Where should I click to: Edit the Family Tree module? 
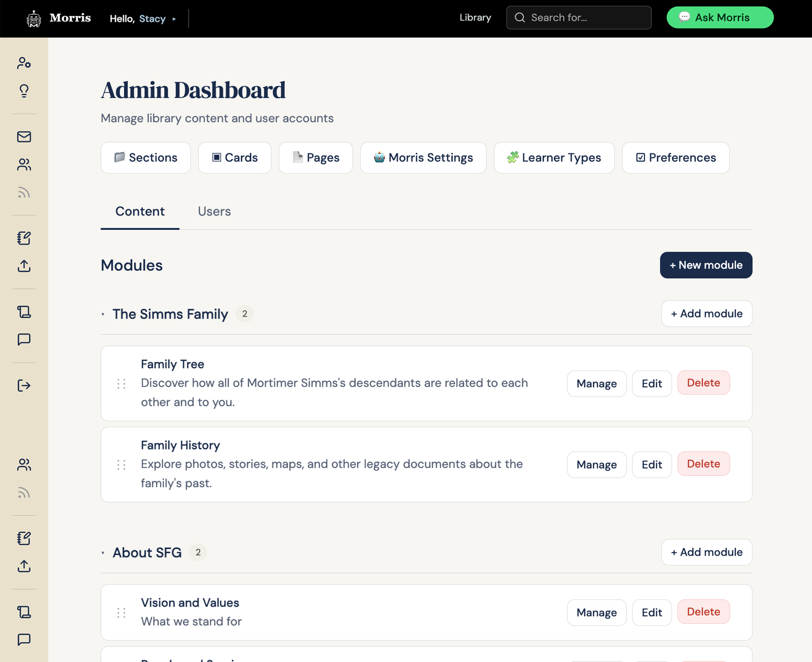click(x=652, y=384)
